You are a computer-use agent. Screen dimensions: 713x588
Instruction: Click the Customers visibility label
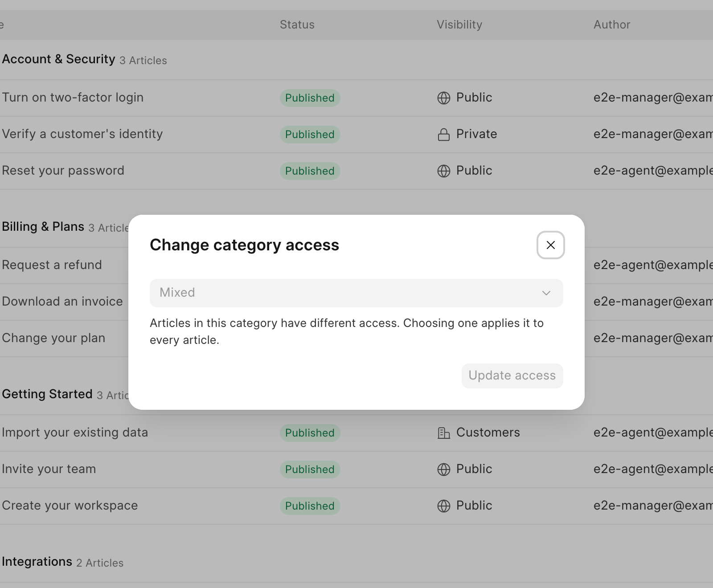click(488, 433)
